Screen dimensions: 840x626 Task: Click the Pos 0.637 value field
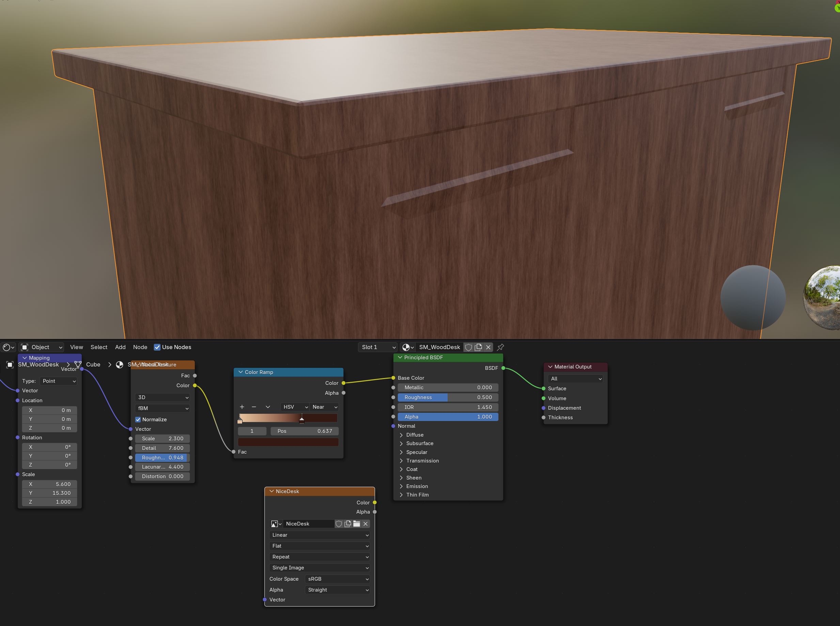click(304, 431)
